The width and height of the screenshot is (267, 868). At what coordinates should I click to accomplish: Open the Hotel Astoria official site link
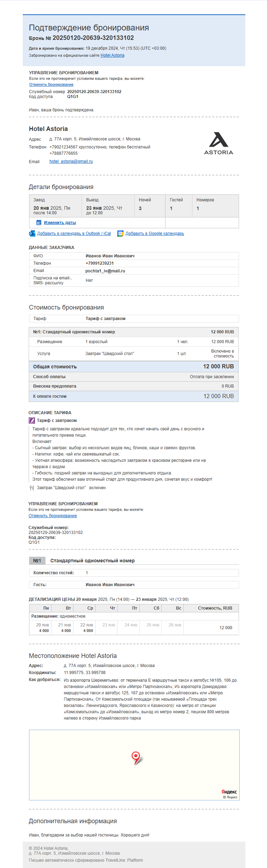point(112,55)
